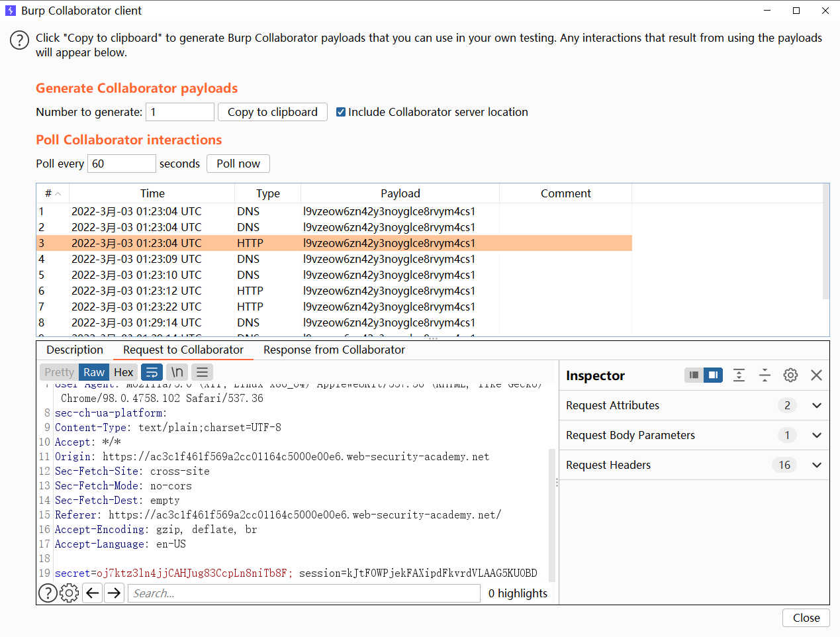This screenshot has height=637, width=840.
Task: Switch Inspector to vertical layout icon
Action: coord(694,375)
